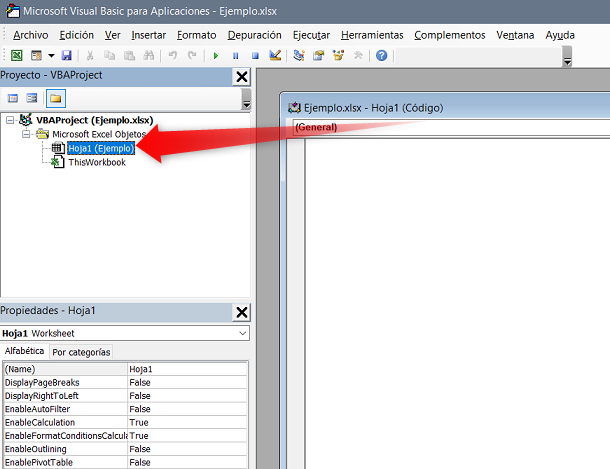Open the Ventana menu
The image size is (610, 469).
pyautogui.click(x=515, y=35)
